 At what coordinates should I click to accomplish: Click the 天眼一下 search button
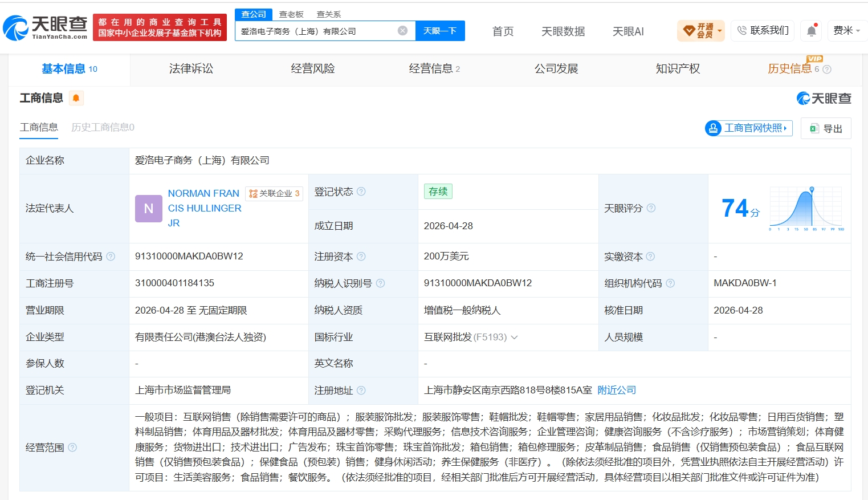click(x=440, y=31)
